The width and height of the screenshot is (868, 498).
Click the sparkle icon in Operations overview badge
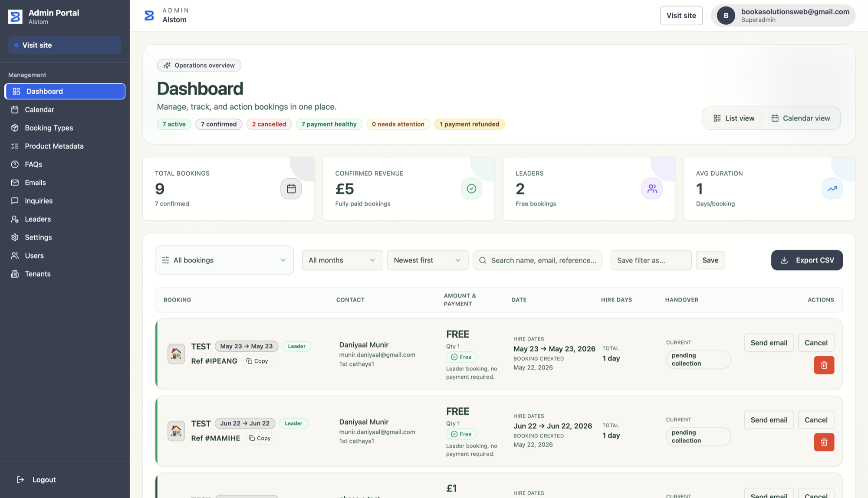click(167, 66)
